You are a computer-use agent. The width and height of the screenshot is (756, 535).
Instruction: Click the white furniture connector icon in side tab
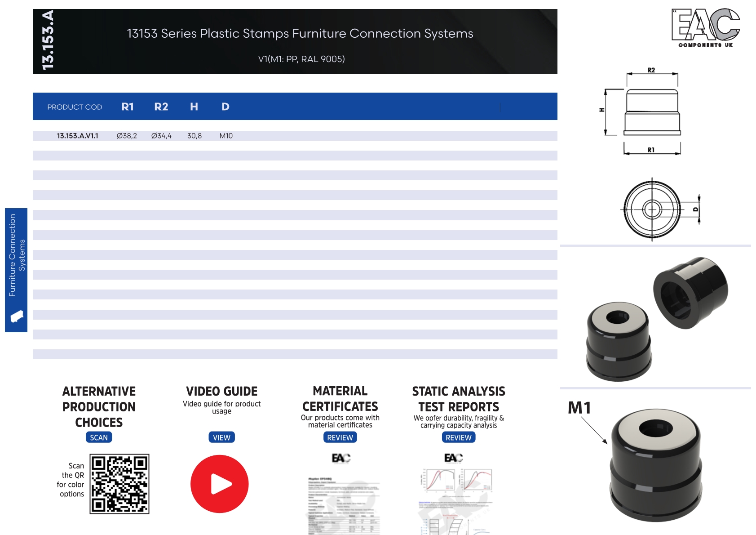17,316
